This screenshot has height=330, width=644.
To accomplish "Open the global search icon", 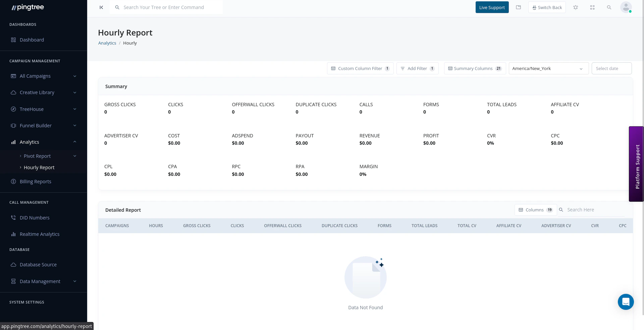I will coord(609,7).
